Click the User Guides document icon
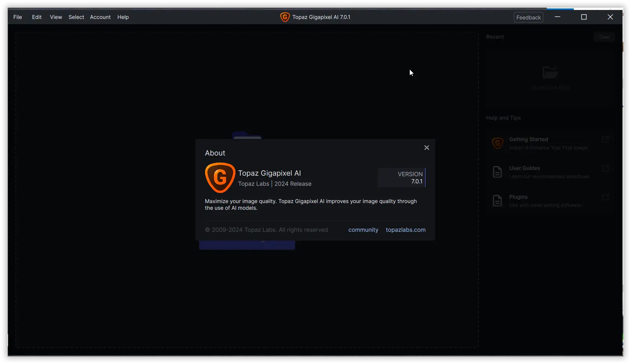 tap(497, 172)
